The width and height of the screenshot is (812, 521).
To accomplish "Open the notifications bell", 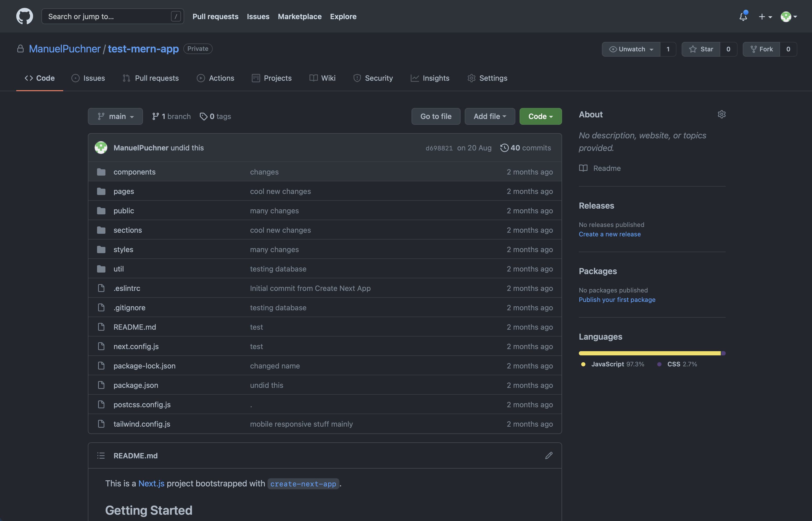I will point(743,16).
